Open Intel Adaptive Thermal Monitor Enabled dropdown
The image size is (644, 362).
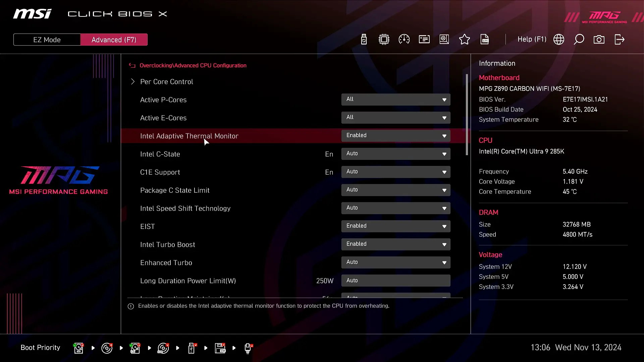(x=395, y=136)
